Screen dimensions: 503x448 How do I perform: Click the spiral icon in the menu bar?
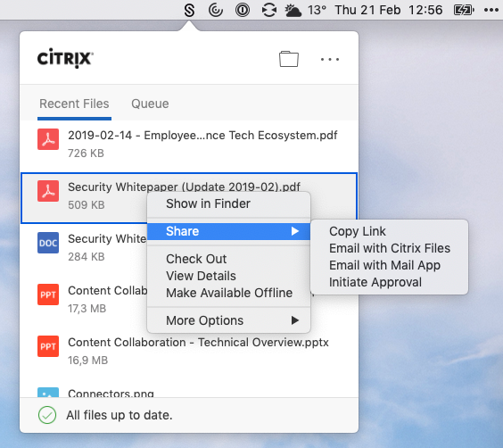(x=216, y=10)
